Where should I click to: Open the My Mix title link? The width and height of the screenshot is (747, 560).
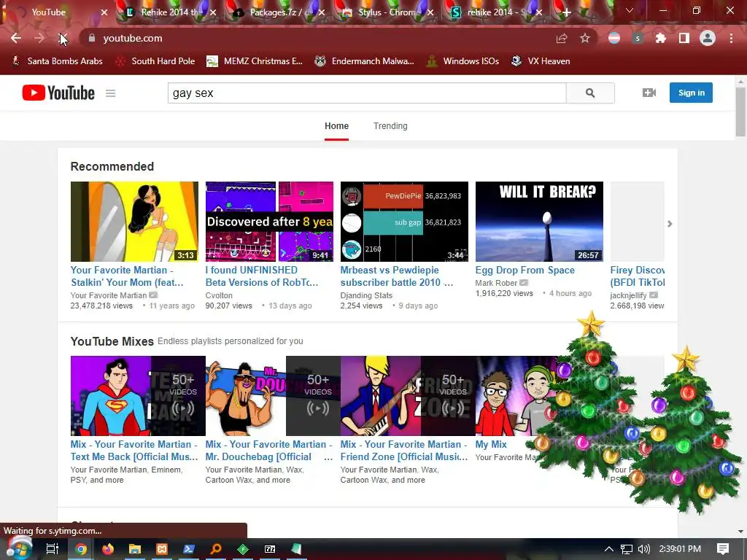(491, 444)
